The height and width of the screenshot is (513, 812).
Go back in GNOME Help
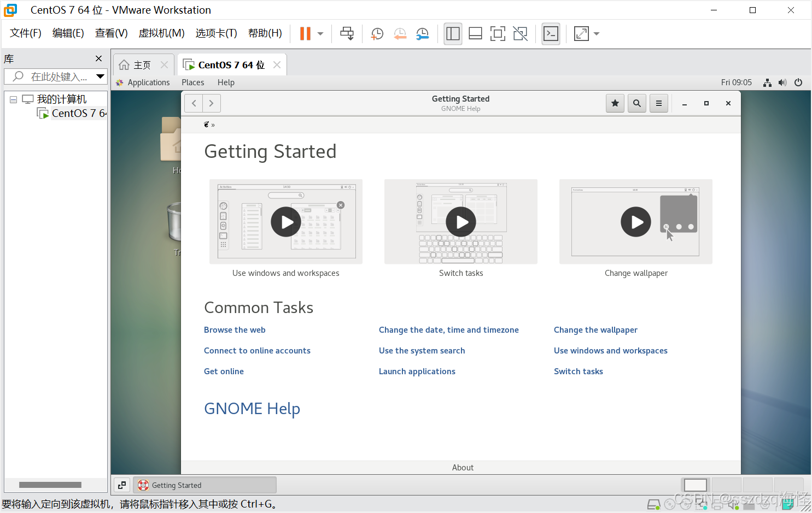pyautogui.click(x=194, y=103)
